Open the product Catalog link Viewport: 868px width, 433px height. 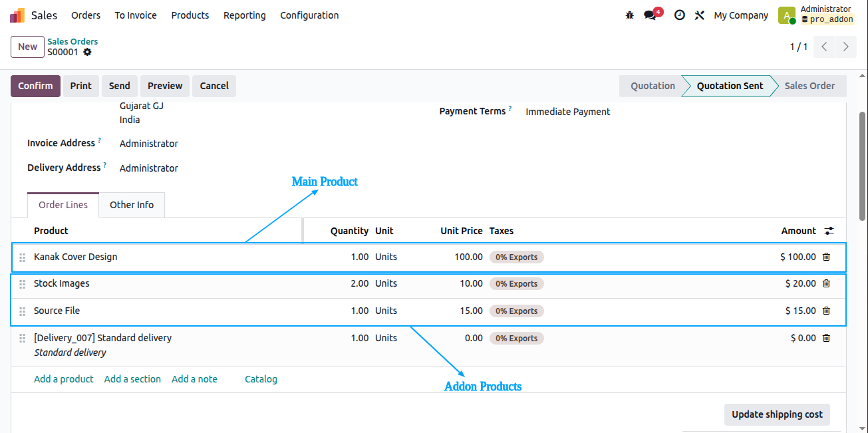point(261,379)
